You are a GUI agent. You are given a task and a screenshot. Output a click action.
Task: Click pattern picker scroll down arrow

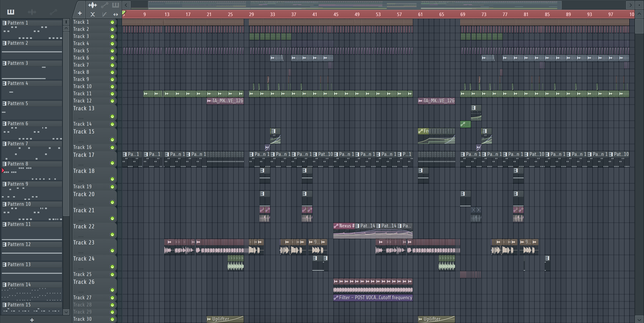point(66,312)
